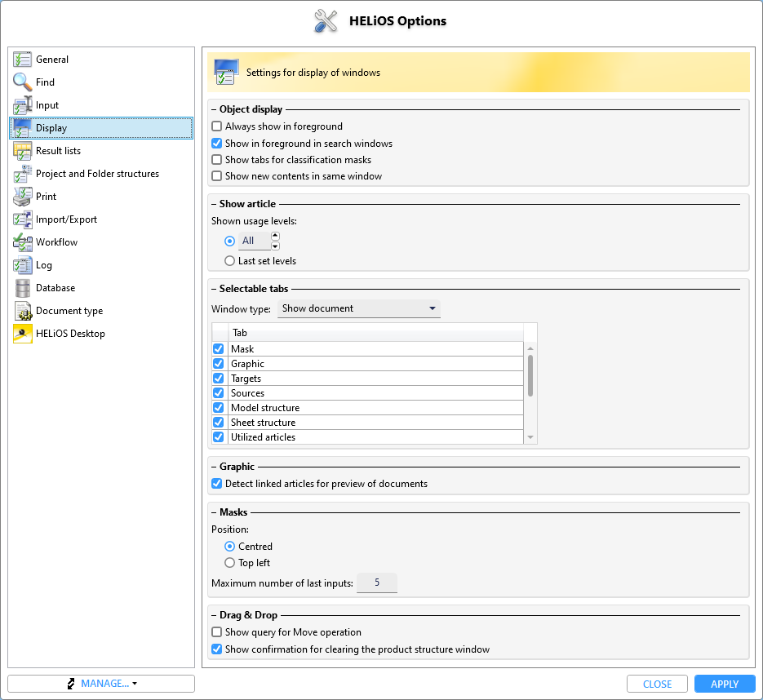Viewport: 763px width, 700px height.
Task: Open Project and Folder structures settings
Action: [x=101, y=174]
